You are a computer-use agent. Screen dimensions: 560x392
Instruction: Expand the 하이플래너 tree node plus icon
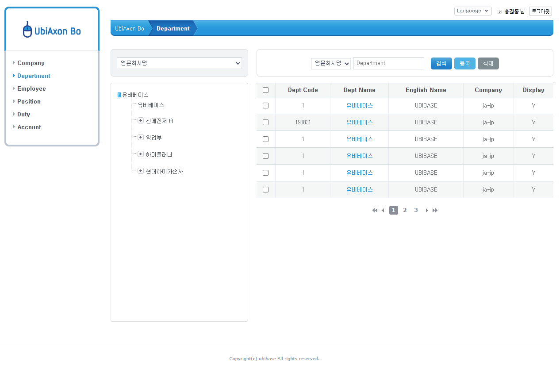pos(141,154)
